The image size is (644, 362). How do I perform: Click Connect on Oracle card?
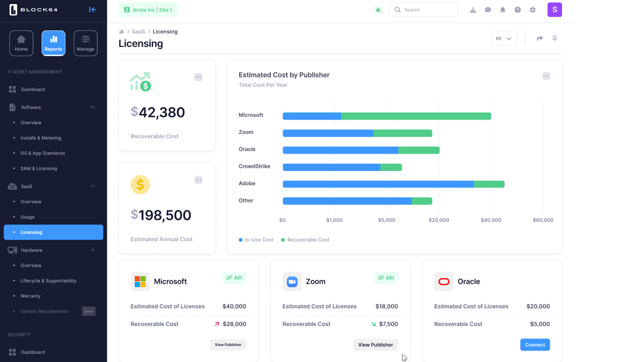coord(535,345)
